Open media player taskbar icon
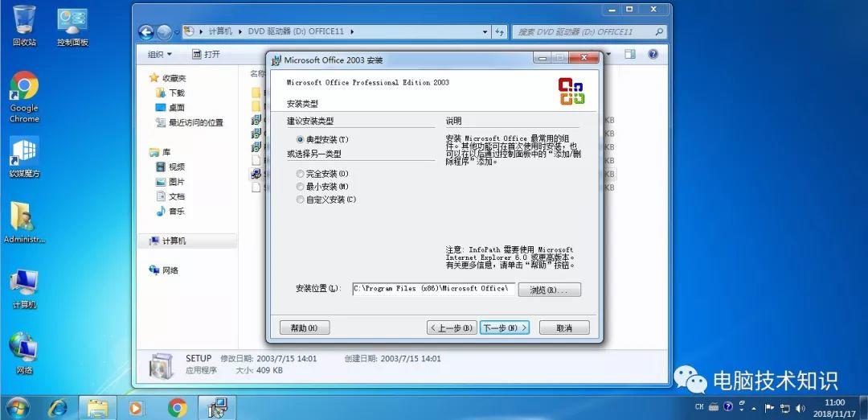 [136, 409]
